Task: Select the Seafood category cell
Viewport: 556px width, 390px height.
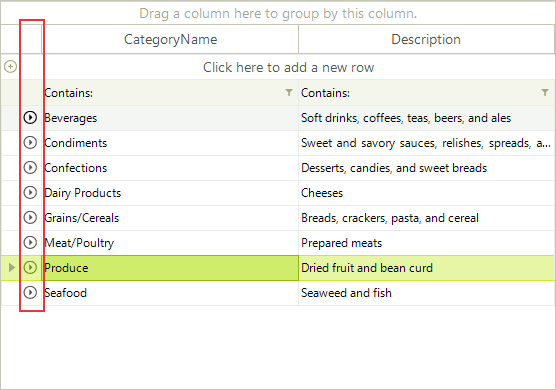Action: pyautogui.click(x=170, y=293)
